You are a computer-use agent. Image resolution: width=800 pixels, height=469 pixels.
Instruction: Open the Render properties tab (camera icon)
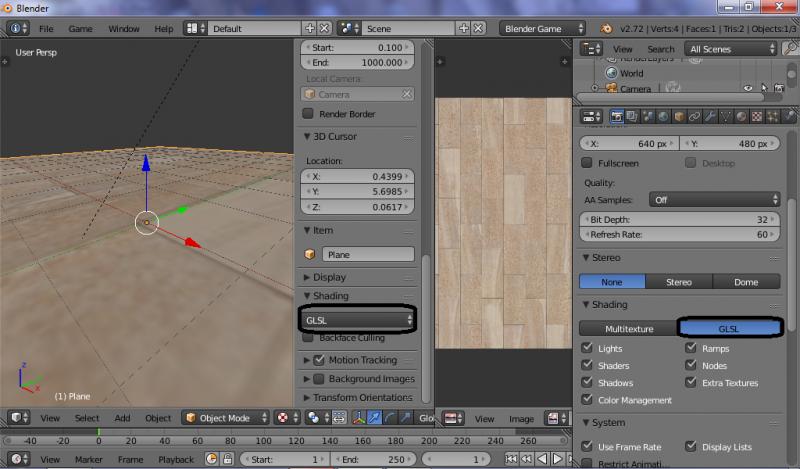(616, 117)
